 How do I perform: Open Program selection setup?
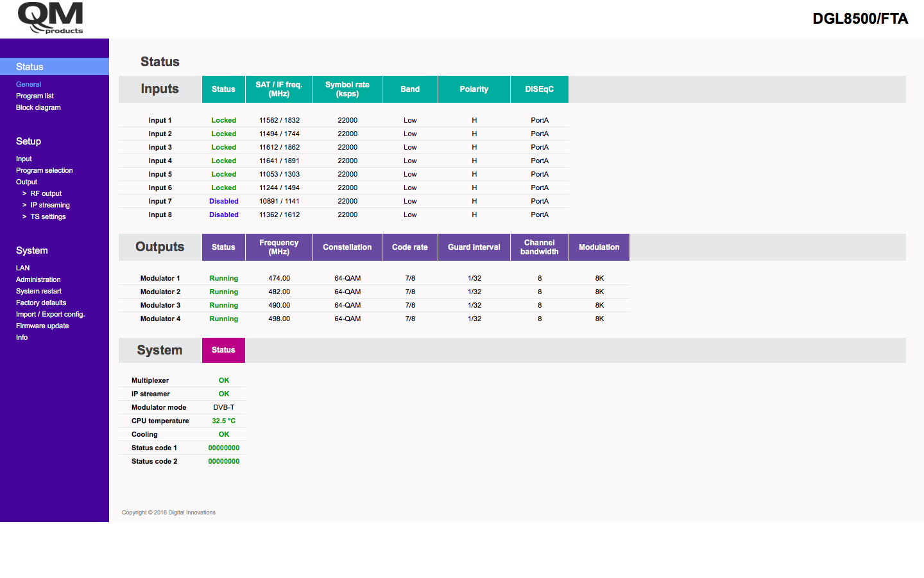(x=44, y=170)
